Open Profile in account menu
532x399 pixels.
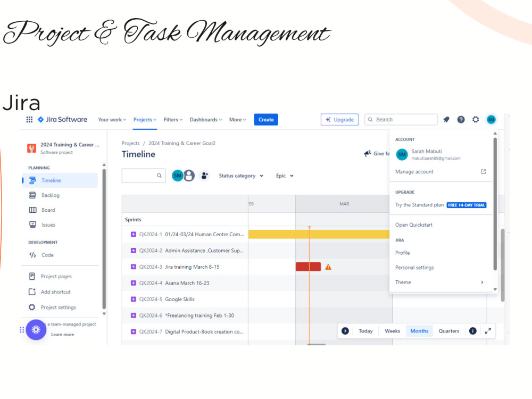(x=402, y=253)
